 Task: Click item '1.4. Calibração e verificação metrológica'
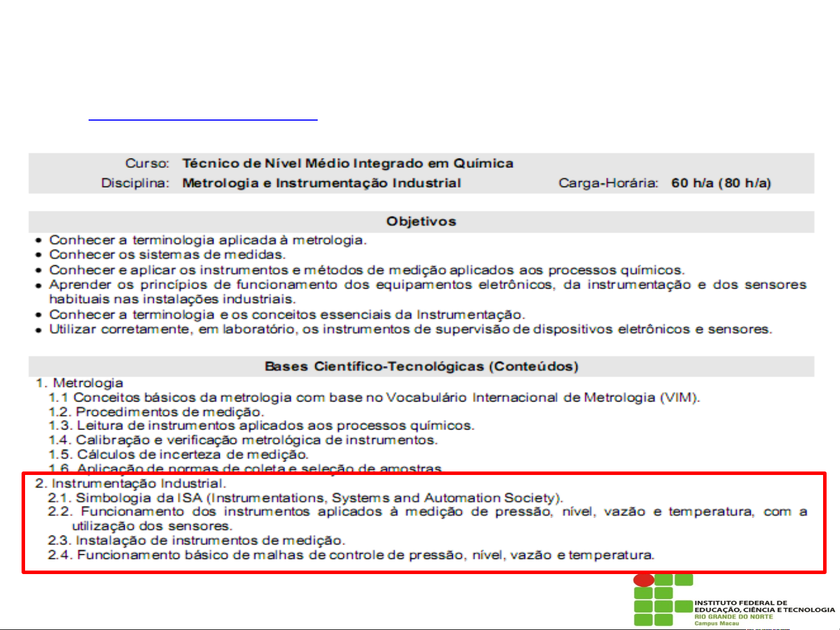pyautogui.click(x=242, y=440)
